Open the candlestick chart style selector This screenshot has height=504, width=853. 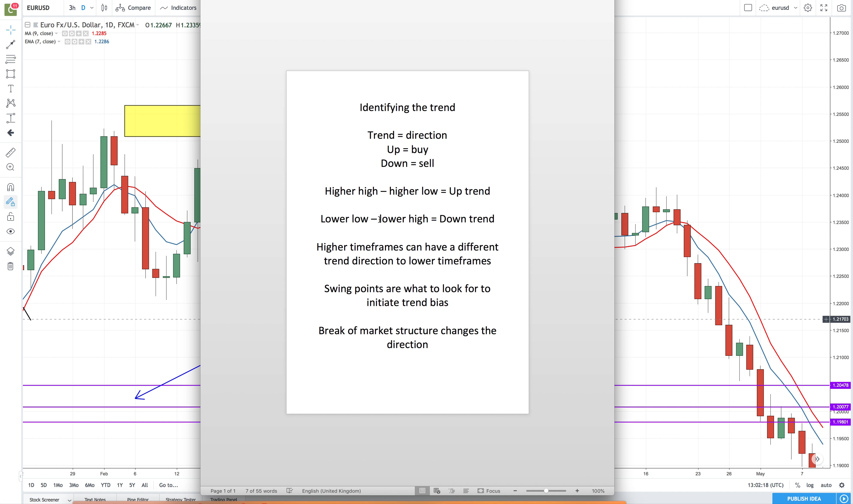(104, 8)
